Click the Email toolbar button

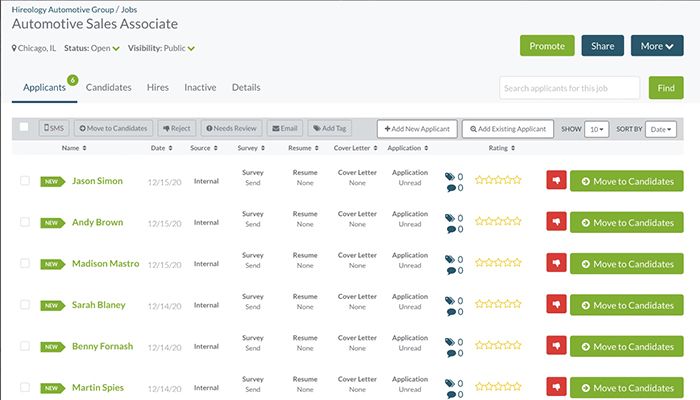(284, 129)
